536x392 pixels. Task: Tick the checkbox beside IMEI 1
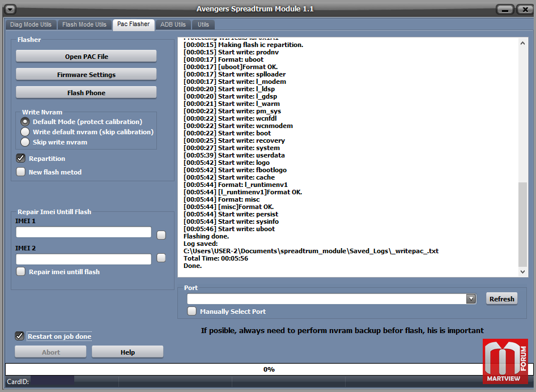(x=161, y=235)
